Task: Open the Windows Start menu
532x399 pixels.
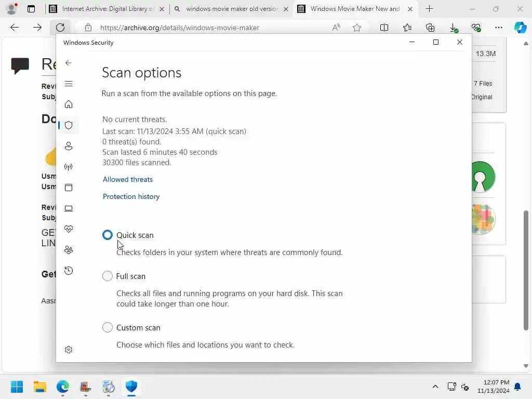Action: click(x=17, y=387)
